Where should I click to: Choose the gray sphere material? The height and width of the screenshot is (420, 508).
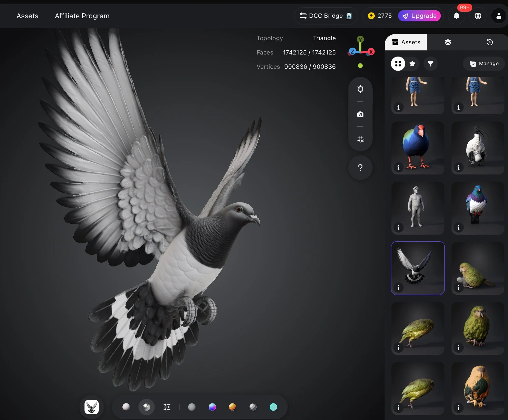[192, 407]
